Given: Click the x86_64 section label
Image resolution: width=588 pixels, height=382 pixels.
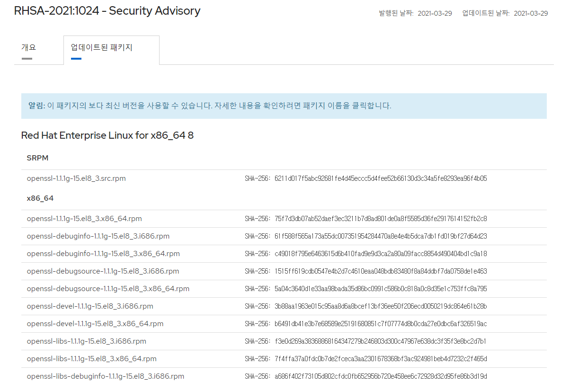Looking at the screenshot, I should point(40,198).
